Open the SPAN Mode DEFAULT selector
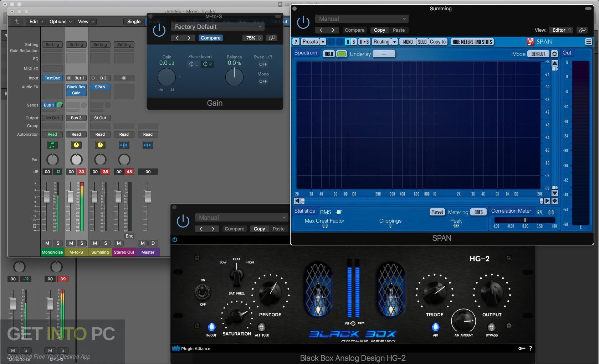The image size is (599, 364). tap(538, 54)
